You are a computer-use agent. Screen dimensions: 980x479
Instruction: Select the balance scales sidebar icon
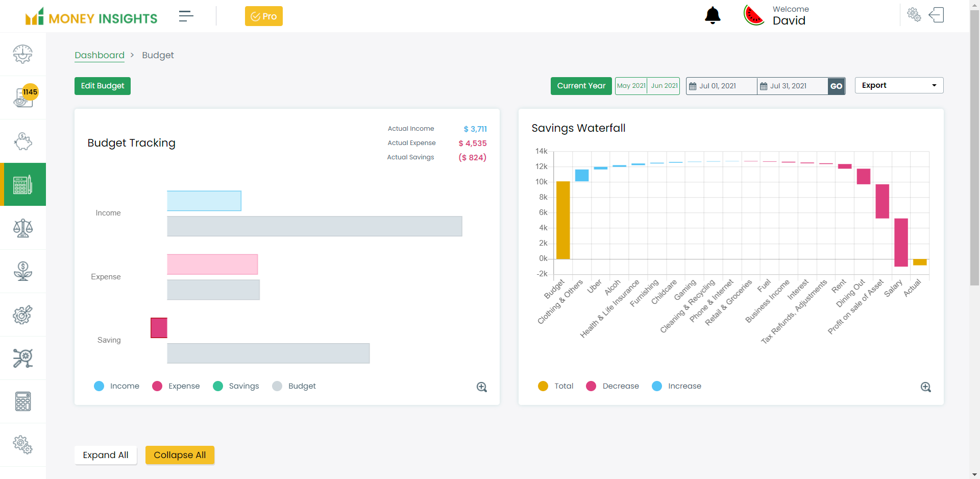pyautogui.click(x=23, y=228)
